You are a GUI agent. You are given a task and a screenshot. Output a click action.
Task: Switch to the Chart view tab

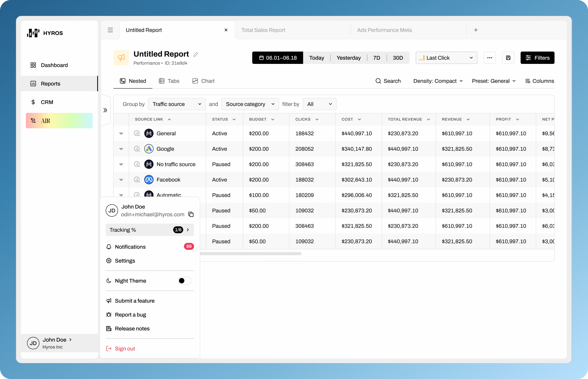(203, 81)
